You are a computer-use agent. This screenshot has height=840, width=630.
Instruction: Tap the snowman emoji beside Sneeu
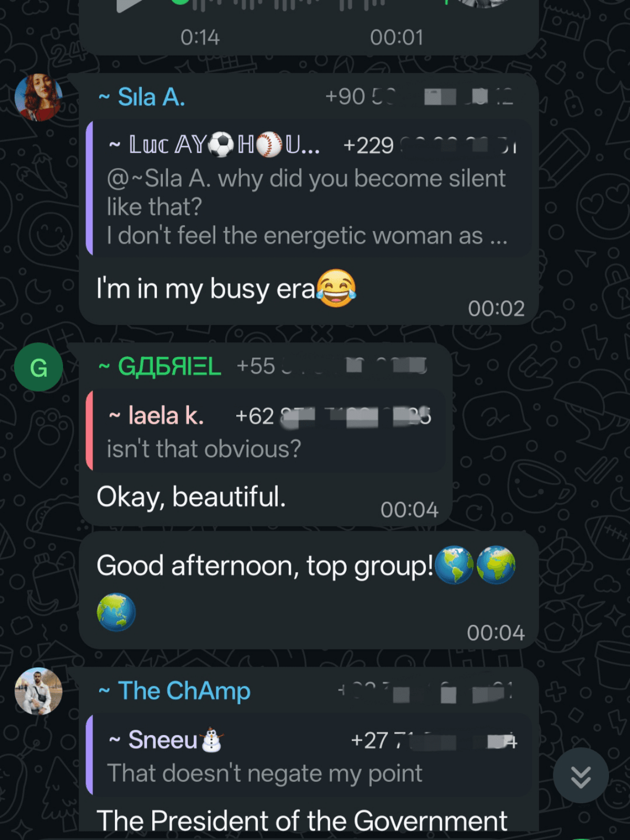[x=212, y=740]
